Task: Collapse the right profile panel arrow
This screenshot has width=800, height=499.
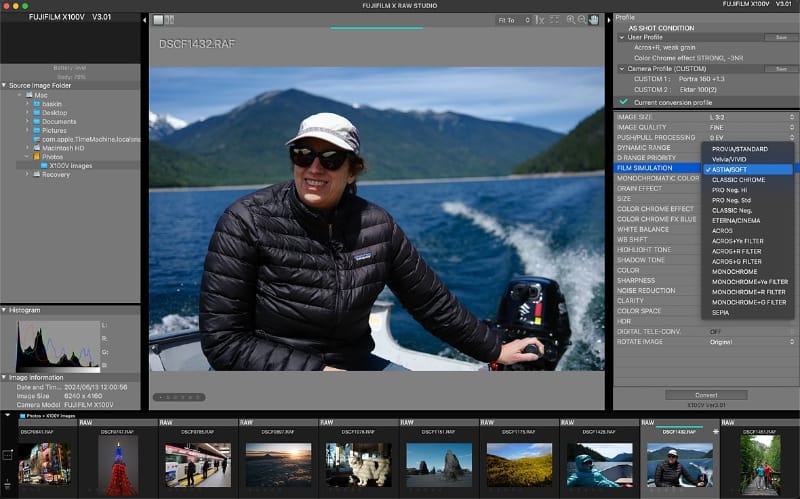Action: click(x=608, y=20)
